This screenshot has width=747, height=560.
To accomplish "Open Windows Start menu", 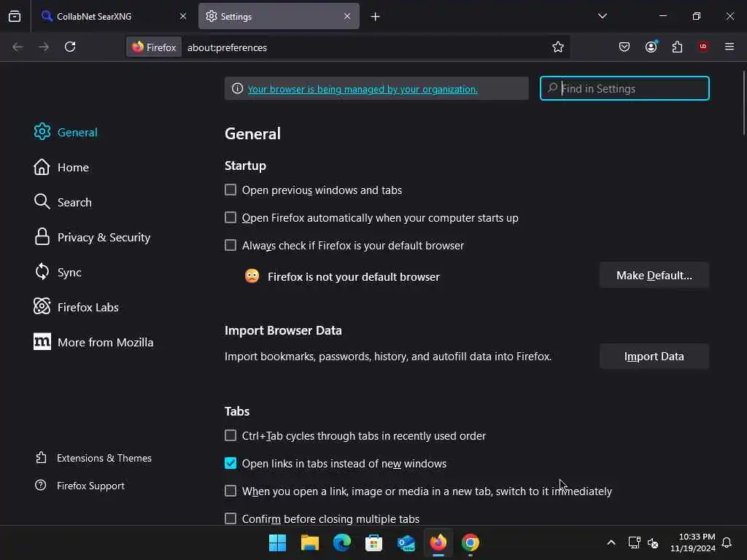I will (x=277, y=542).
